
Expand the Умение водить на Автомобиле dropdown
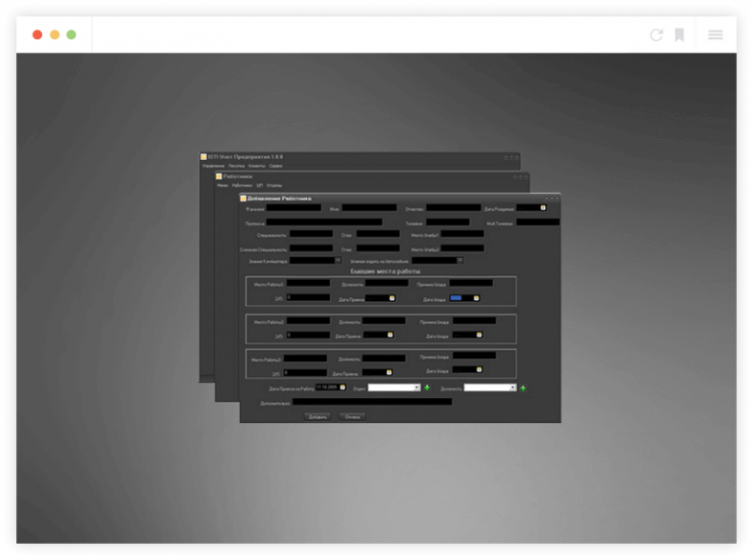point(459,259)
